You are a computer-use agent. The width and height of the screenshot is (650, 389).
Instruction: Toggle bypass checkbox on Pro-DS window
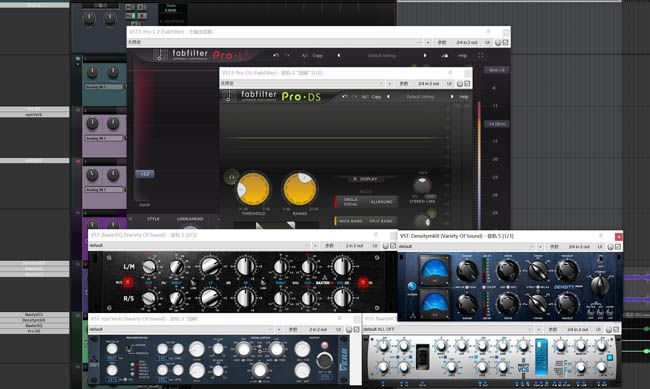pyautogui.click(x=467, y=83)
